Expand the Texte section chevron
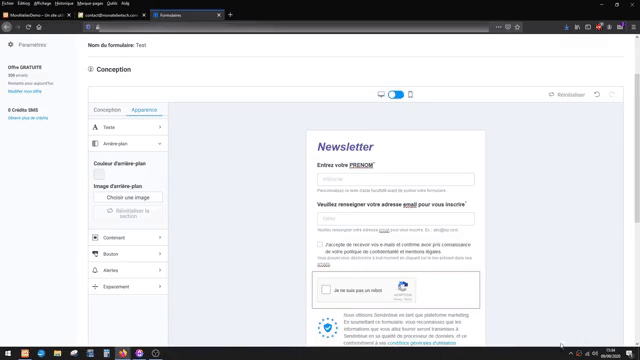 160,127
